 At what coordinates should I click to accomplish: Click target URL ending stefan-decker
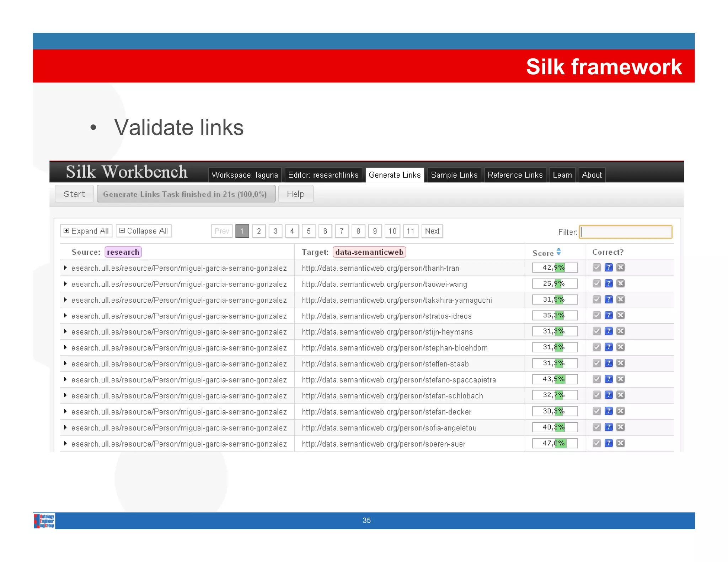(387, 412)
